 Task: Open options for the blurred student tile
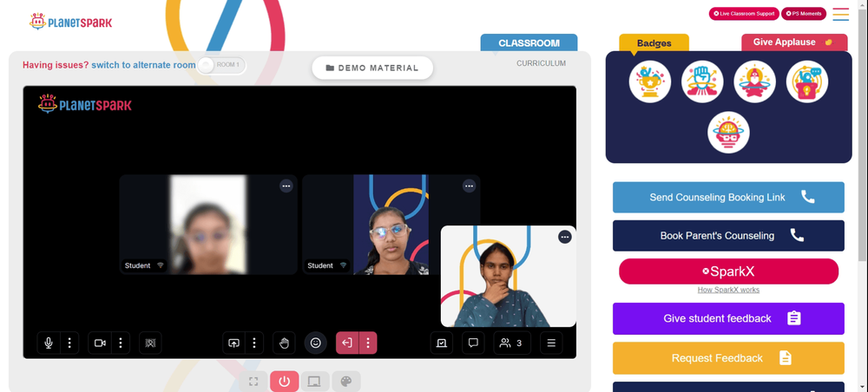coord(286,186)
